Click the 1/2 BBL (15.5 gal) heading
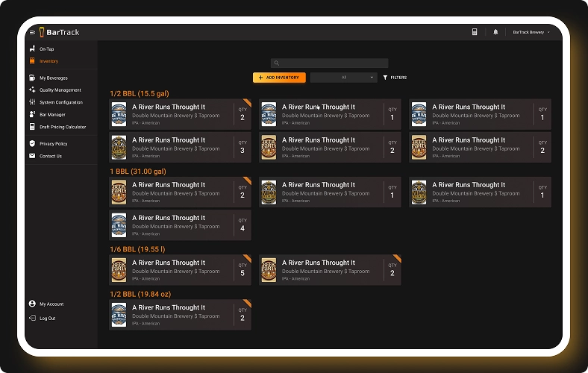588x373 pixels. [x=140, y=94]
